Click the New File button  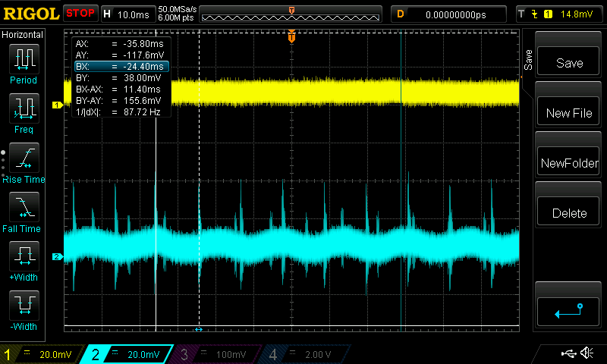point(568,111)
